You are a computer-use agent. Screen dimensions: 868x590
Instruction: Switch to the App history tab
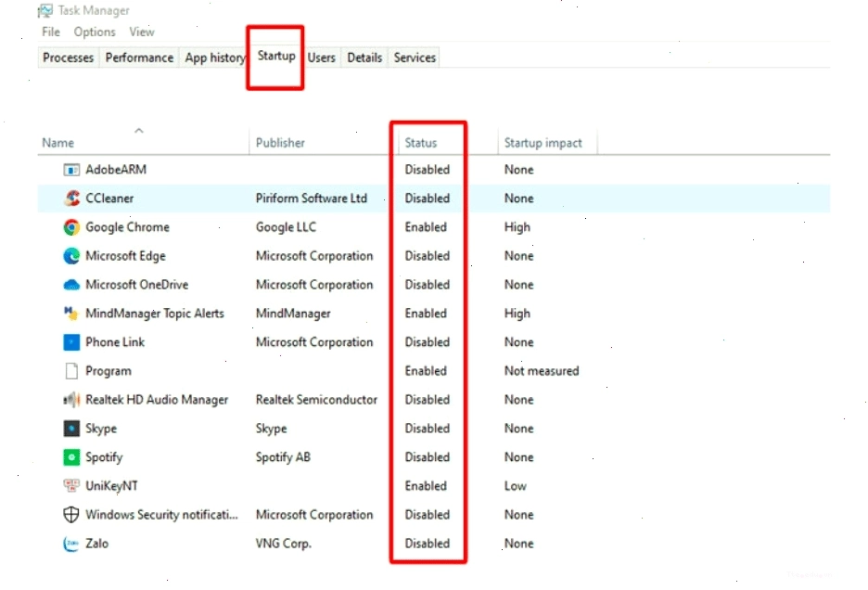click(214, 58)
